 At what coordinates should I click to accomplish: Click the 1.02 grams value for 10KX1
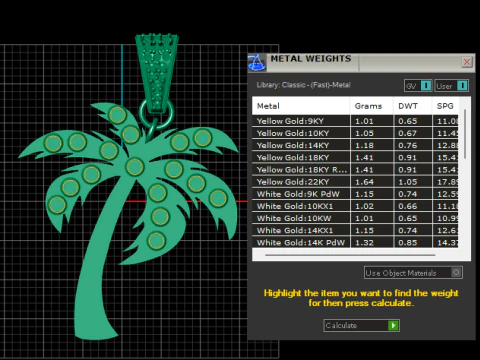coord(364,206)
